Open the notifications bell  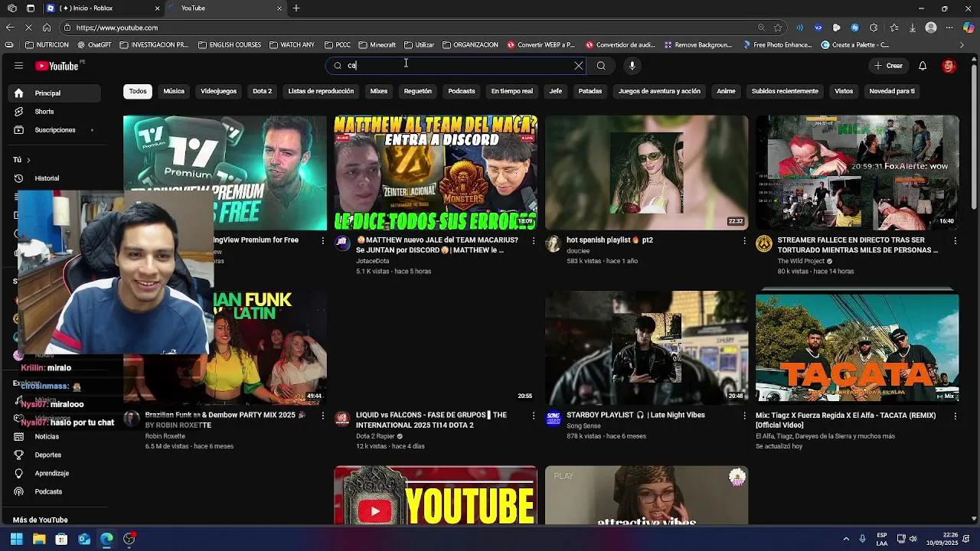923,66
